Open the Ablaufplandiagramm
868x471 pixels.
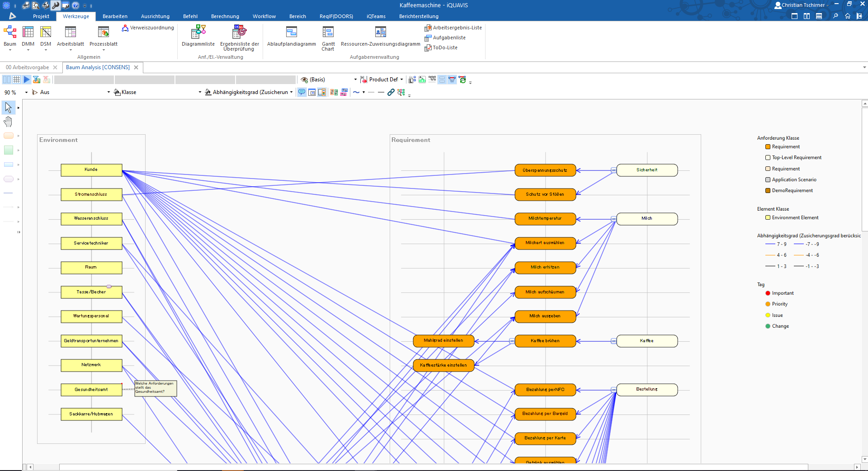(292, 36)
